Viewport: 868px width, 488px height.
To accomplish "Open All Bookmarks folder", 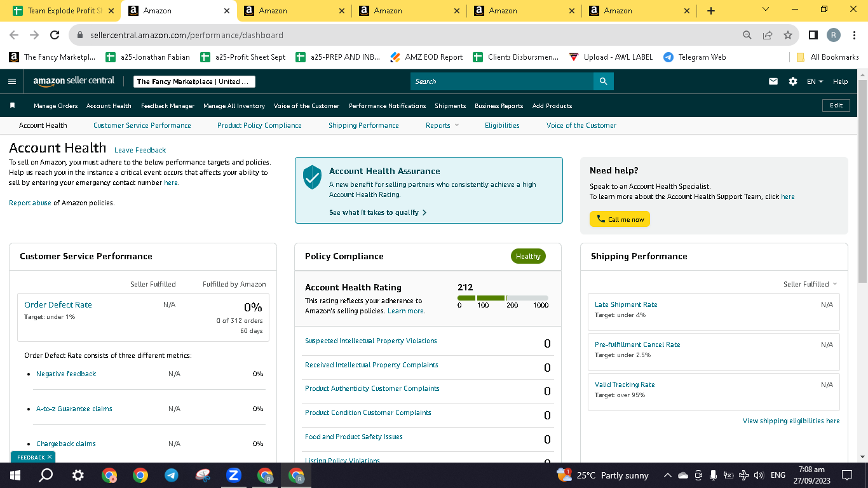I will pyautogui.click(x=827, y=57).
